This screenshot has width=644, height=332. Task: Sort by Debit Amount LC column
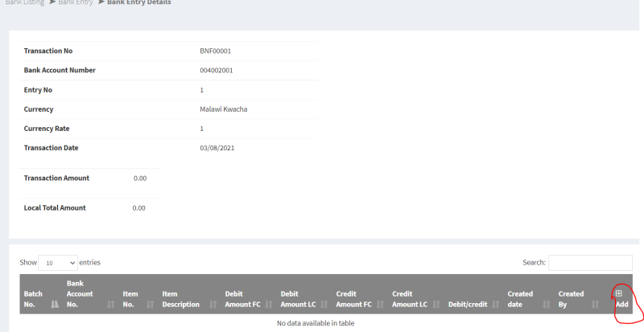298,299
